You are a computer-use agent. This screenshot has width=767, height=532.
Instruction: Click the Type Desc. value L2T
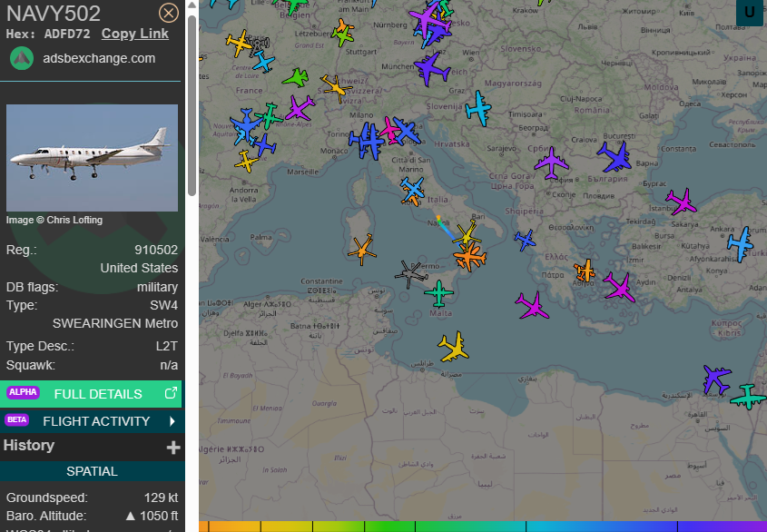click(167, 346)
